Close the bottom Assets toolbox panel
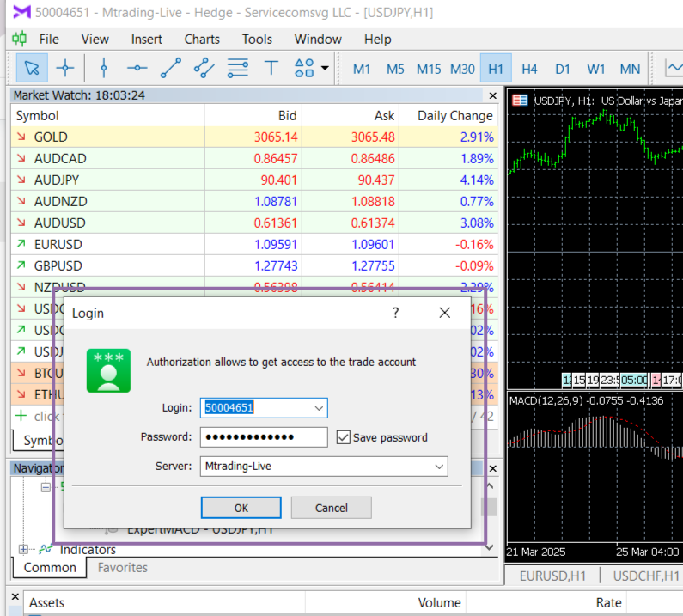The height and width of the screenshot is (616, 683). click(15, 596)
